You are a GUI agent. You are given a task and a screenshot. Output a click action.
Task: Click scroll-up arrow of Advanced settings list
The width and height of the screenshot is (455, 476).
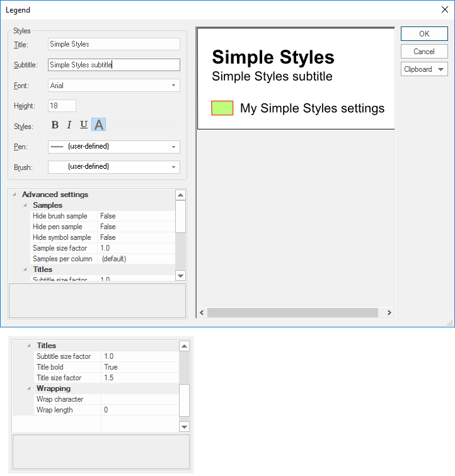click(x=180, y=195)
